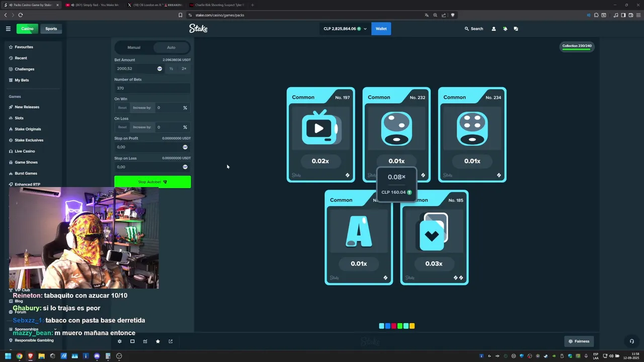The height and width of the screenshot is (362, 644).
Task: Select Reset option under On Win
Action: point(122,108)
